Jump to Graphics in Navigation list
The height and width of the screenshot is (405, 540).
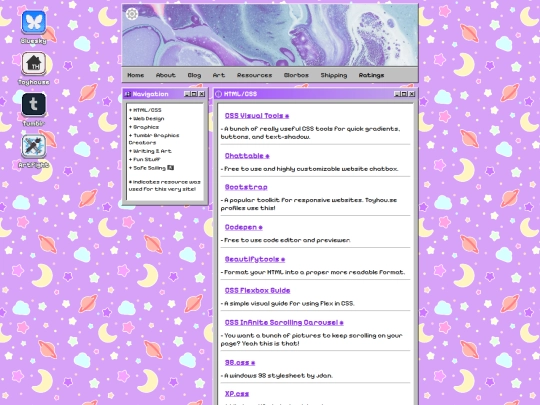pos(146,127)
